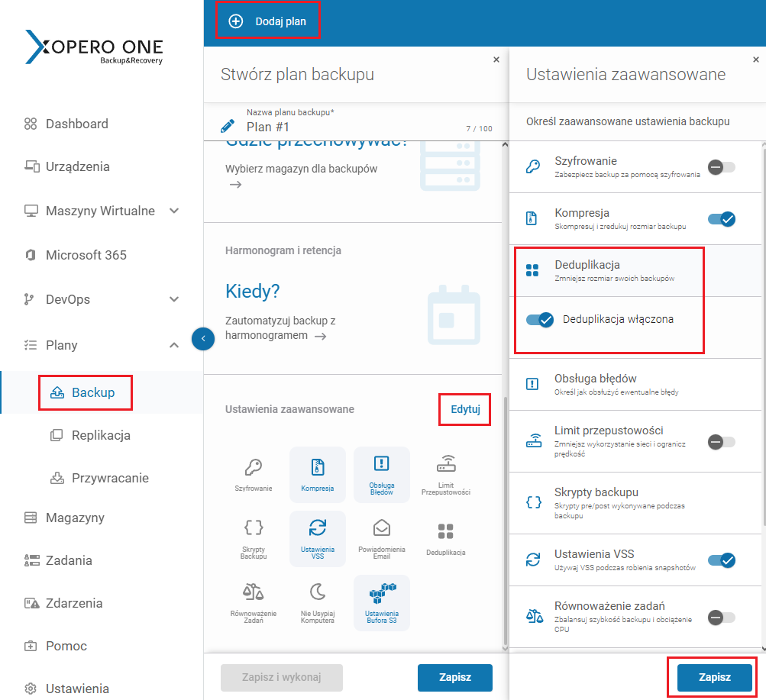This screenshot has height=700, width=766.
Task: Turn off Deduplikacja włączona switch
Action: (539, 320)
